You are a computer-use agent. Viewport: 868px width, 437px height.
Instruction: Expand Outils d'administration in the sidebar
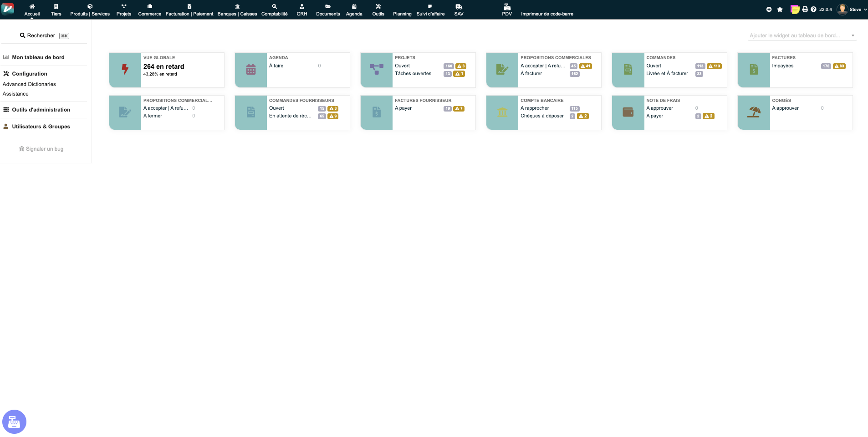(41, 110)
